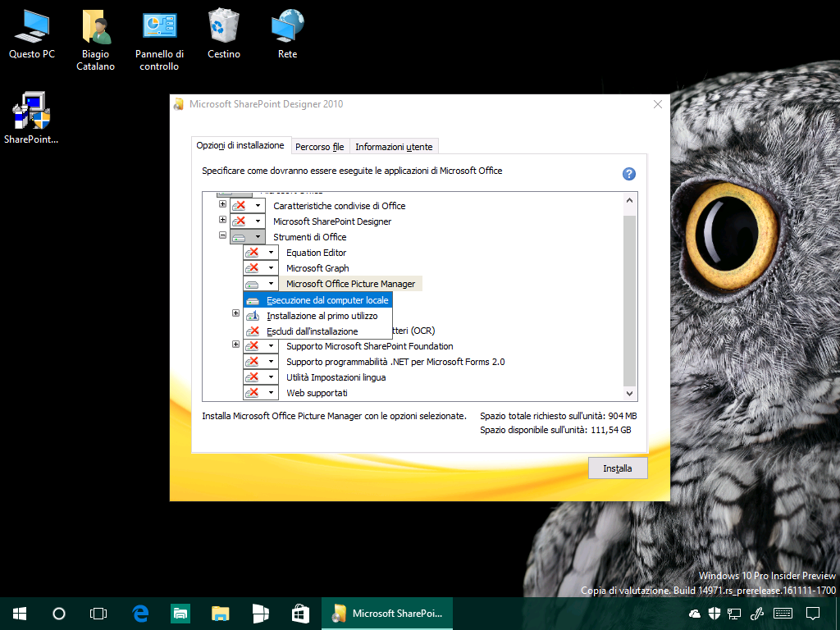
Task: Select SharePoint installer desktop icon
Action: (x=31, y=118)
